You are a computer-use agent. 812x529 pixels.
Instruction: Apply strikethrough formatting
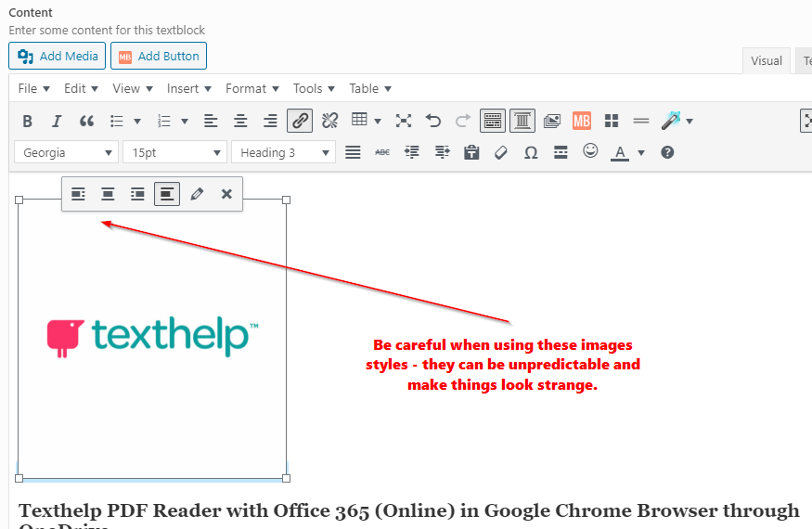(382, 152)
